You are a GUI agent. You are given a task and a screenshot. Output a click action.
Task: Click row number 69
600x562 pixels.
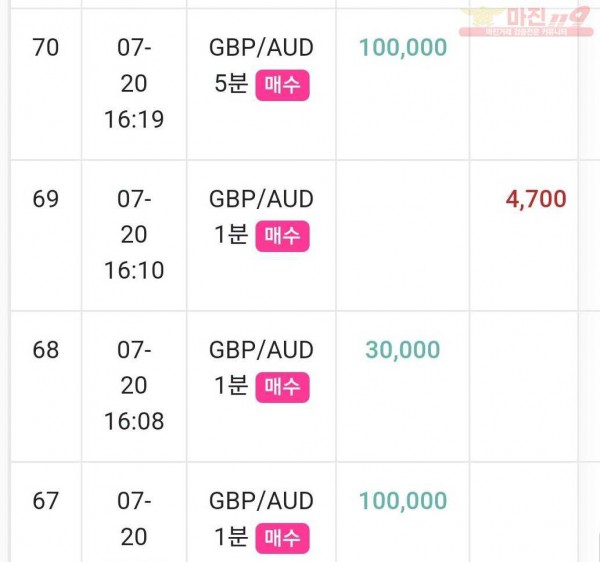pyautogui.click(x=46, y=199)
